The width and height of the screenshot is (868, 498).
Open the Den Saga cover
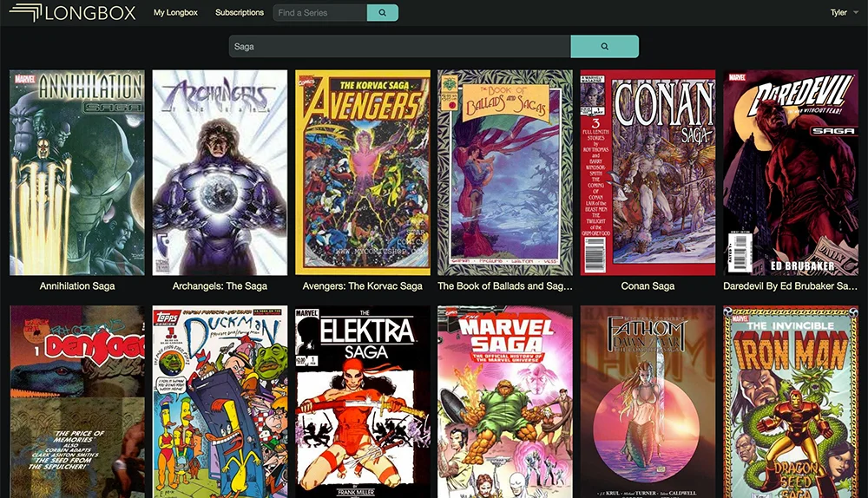pos(77,402)
